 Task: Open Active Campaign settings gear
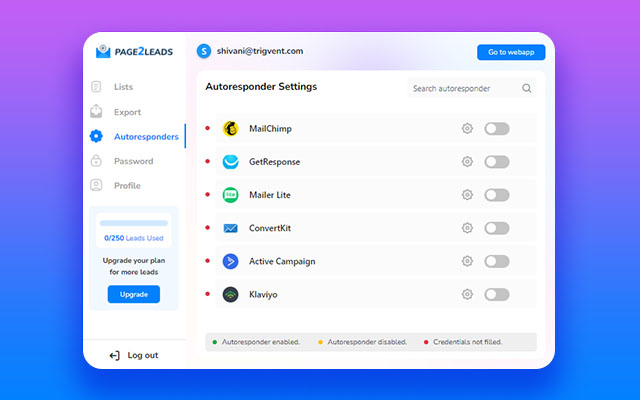click(x=467, y=261)
